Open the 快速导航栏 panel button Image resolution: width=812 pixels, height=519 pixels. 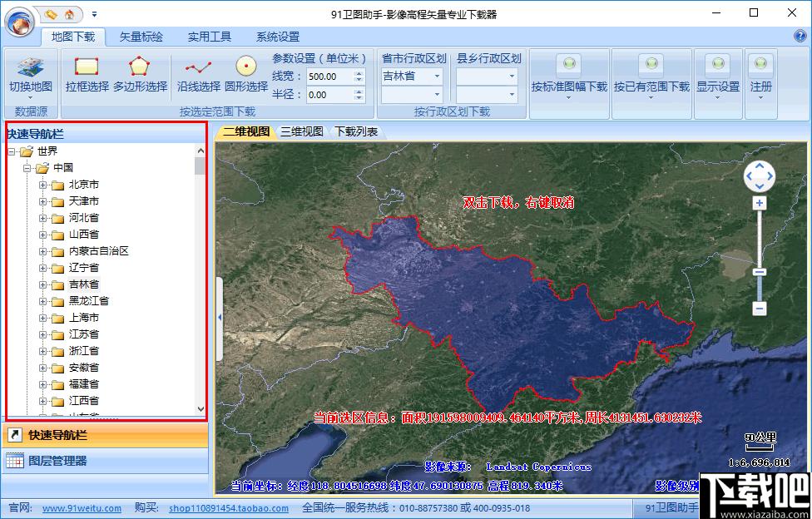pos(105,435)
